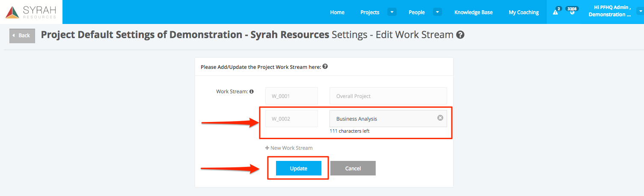This screenshot has width=644, height=196.
Task: Click the Cancel button
Action: point(353,168)
